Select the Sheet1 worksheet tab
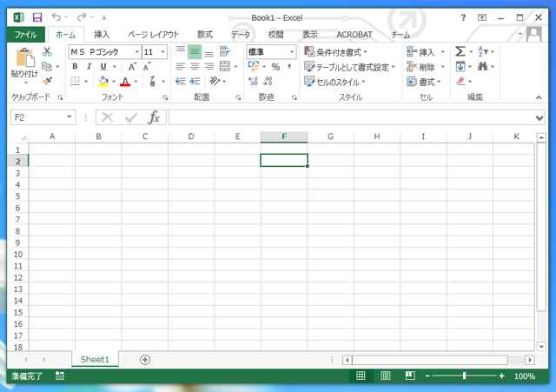 point(95,359)
